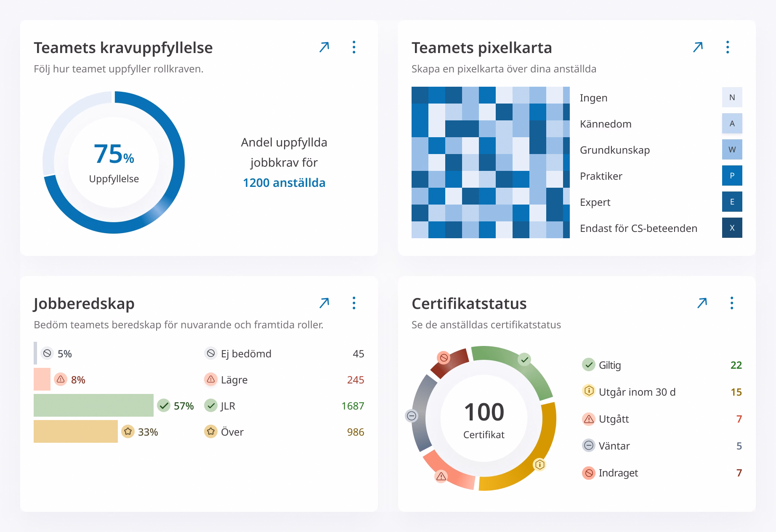Image resolution: width=776 pixels, height=532 pixels.
Task: Click the revoked icon on certificate donut
Action: point(443,358)
